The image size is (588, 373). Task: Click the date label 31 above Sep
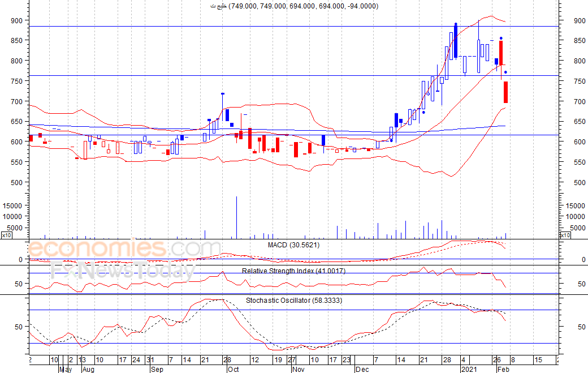(x=150, y=360)
